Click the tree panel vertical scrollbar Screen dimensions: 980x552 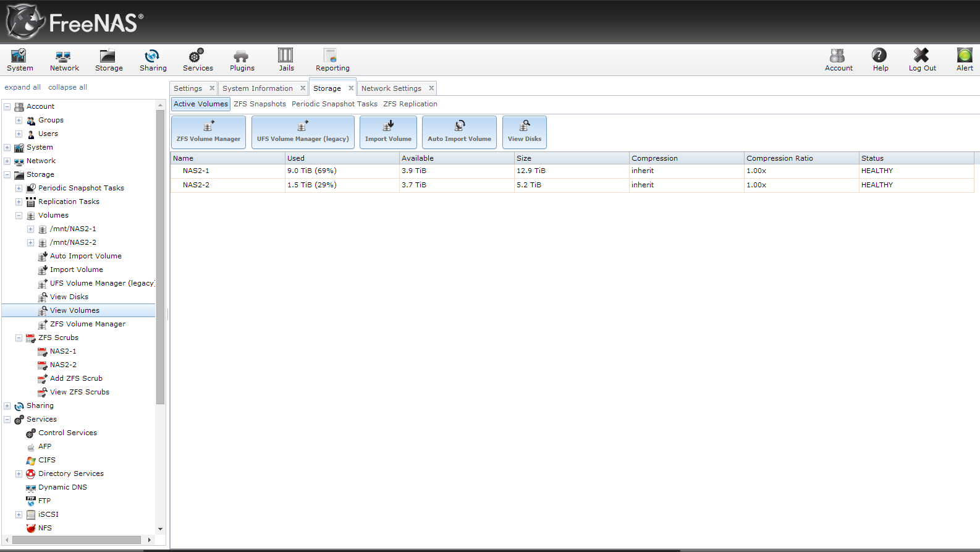point(161,257)
